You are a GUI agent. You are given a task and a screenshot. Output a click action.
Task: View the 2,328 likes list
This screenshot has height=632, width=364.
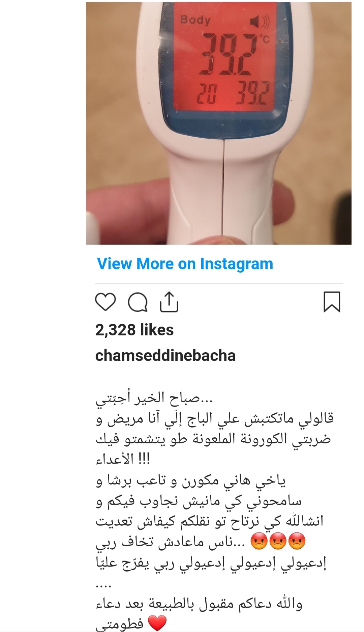pos(134,330)
